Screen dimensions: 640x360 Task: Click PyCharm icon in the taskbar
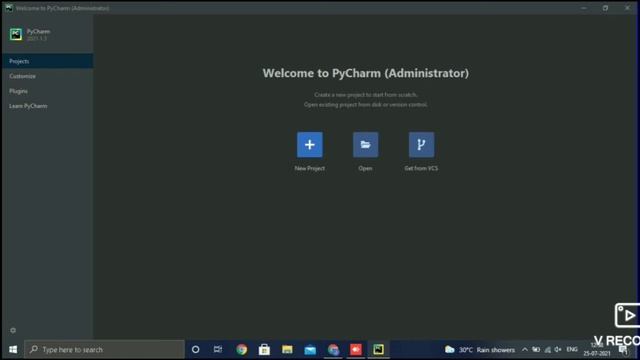point(378,350)
